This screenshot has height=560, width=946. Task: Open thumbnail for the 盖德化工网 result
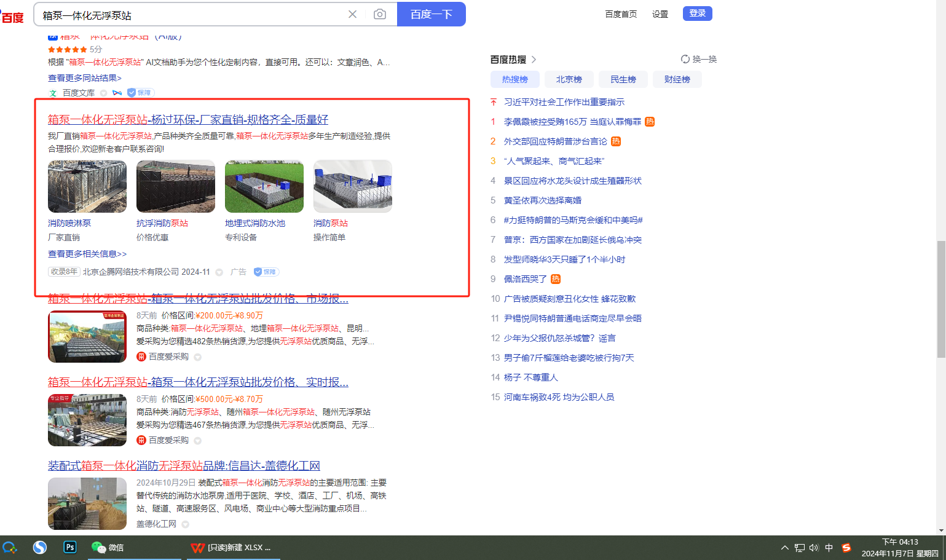tap(87, 504)
